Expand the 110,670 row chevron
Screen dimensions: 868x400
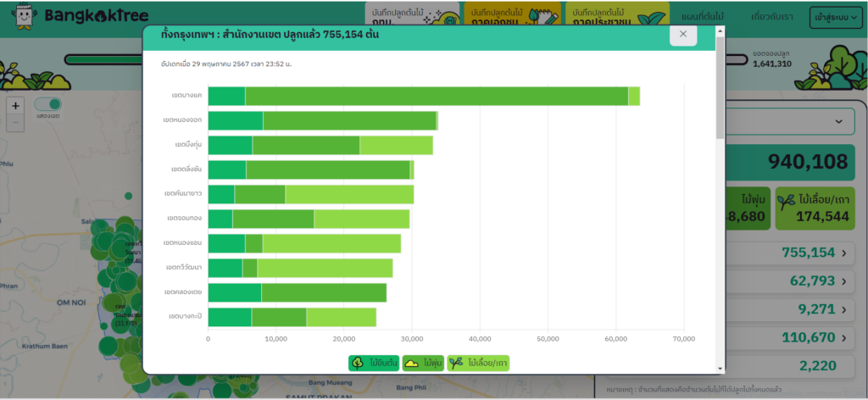point(843,337)
